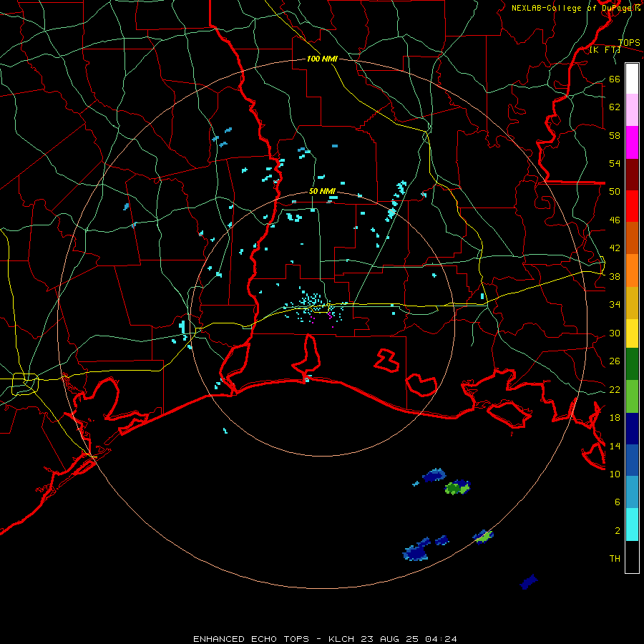Viewport: 644px width, 644px height.
Task: Click the black TH threshold swatch
Action: (632, 557)
